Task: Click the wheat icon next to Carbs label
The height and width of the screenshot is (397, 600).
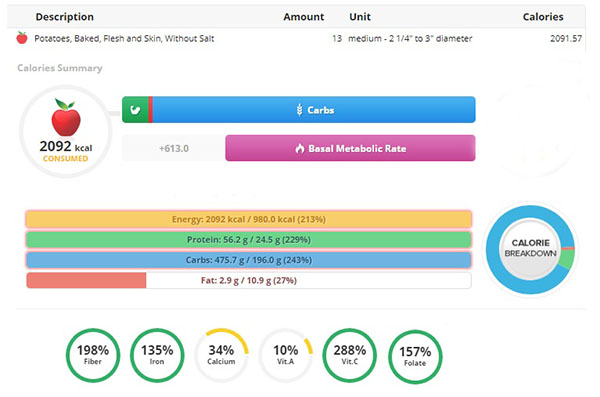Action: tap(300, 110)
